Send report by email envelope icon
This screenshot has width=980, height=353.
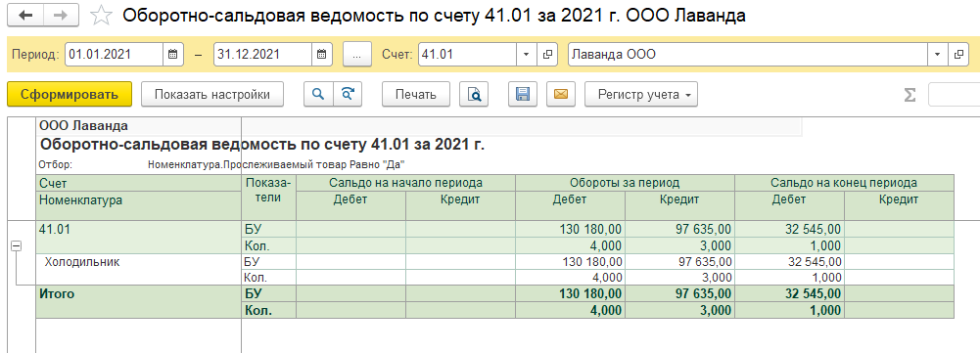[561, 94]
